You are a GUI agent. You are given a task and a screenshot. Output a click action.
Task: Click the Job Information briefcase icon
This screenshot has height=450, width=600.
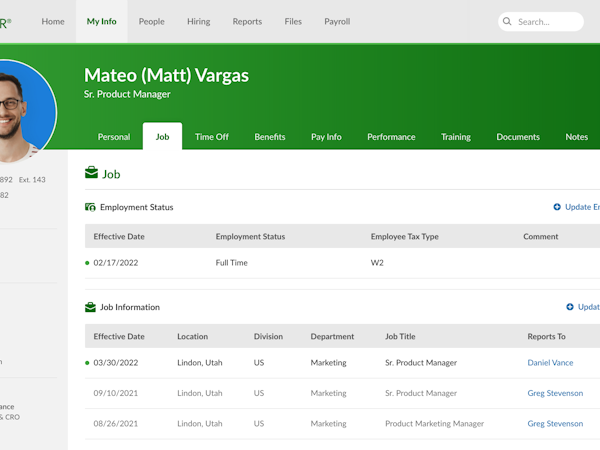click(90, 307)
